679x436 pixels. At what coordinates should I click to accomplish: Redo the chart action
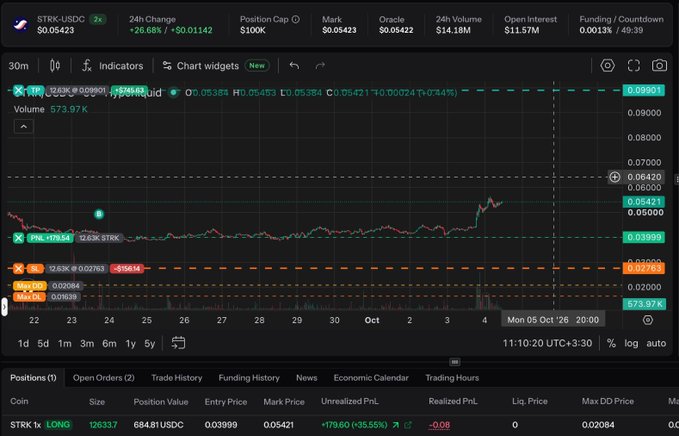click(x=320, y=66)
